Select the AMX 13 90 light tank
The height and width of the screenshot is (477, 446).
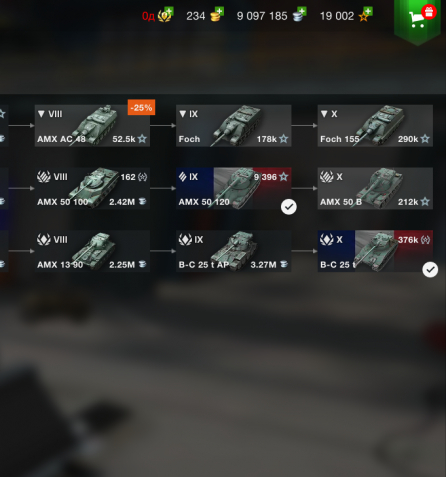pos(92,251)
